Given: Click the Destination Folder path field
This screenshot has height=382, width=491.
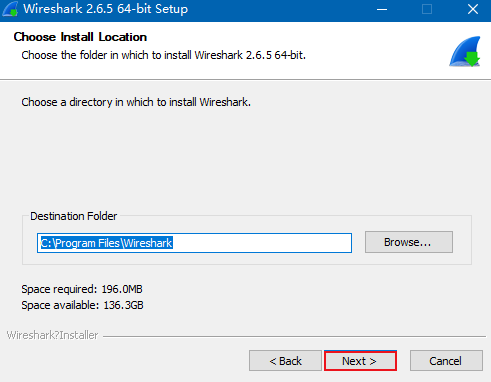Looking at the screenshot, I should (x=194, y=243).
